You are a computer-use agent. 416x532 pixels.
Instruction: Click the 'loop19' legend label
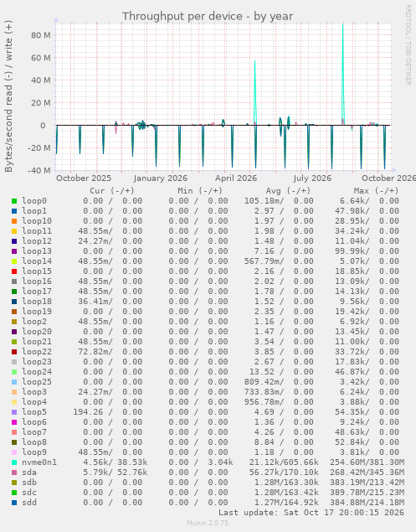tap(37, 312)
